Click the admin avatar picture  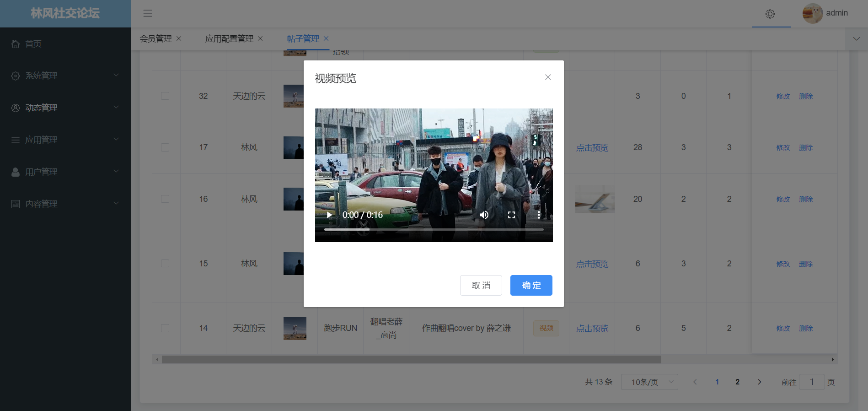pyautogui.click(x=812, y=13)
